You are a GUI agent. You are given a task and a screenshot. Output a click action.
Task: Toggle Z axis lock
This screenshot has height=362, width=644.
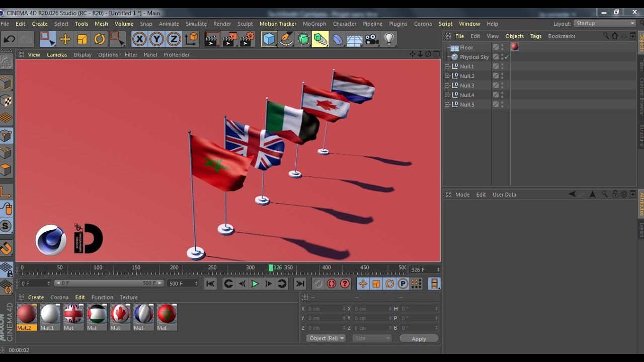coord(174,39)
